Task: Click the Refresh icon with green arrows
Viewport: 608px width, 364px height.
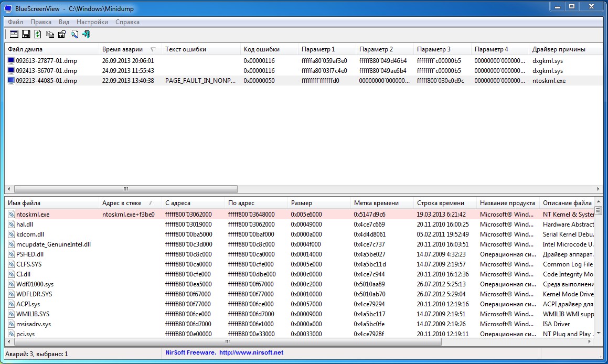Action: pos(38,34)
